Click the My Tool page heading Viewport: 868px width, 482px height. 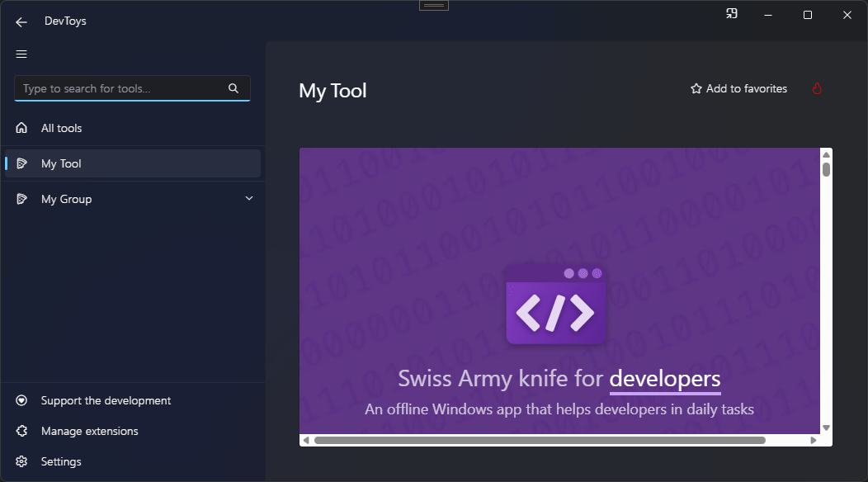click(x=333, y=91)
